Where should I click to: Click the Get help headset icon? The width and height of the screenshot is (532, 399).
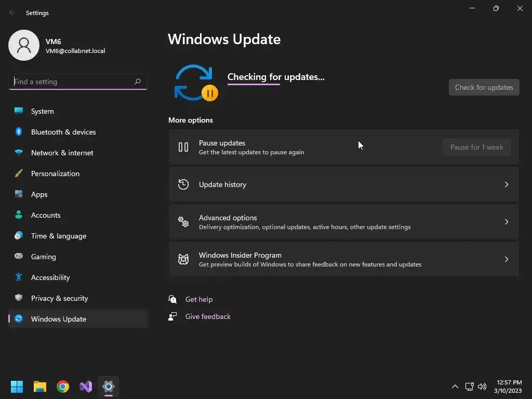click(x=172, y=299)
